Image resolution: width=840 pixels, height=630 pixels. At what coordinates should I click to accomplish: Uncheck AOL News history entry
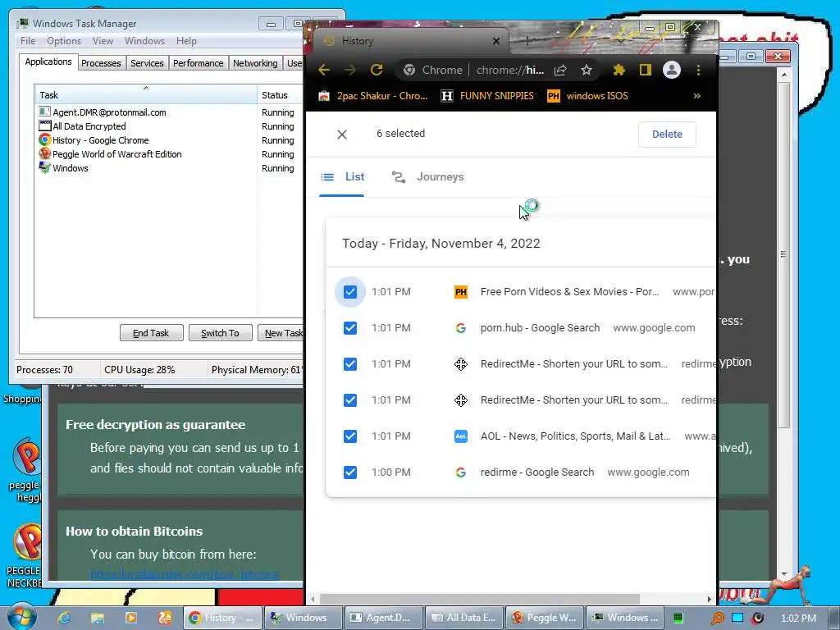(349, 436)
